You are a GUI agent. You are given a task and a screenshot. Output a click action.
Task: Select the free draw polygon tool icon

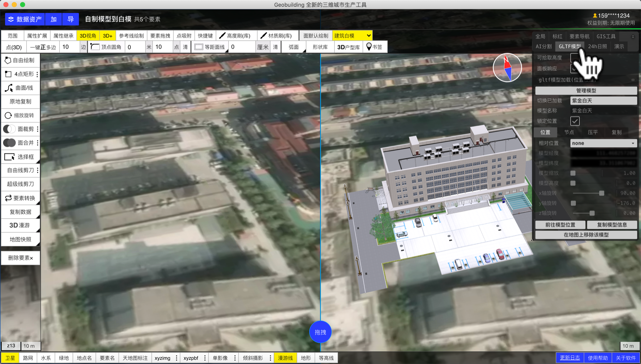tap(8, 60)
